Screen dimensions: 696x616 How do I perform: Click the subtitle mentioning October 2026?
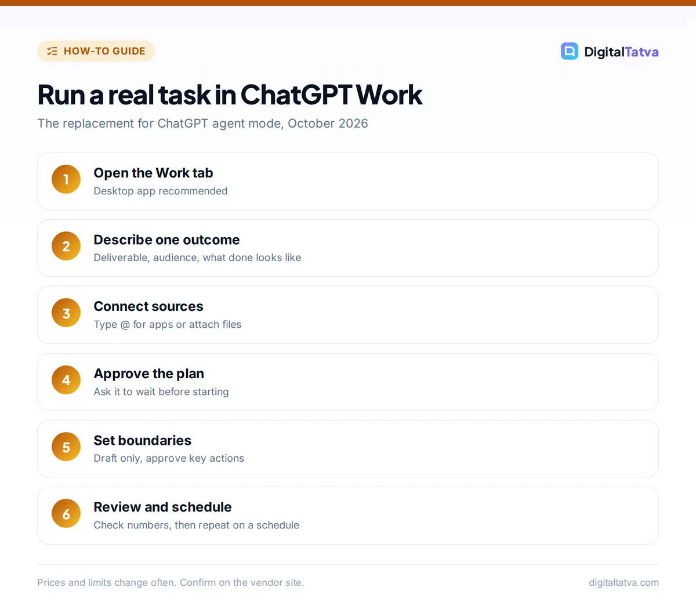click(202, 124)
